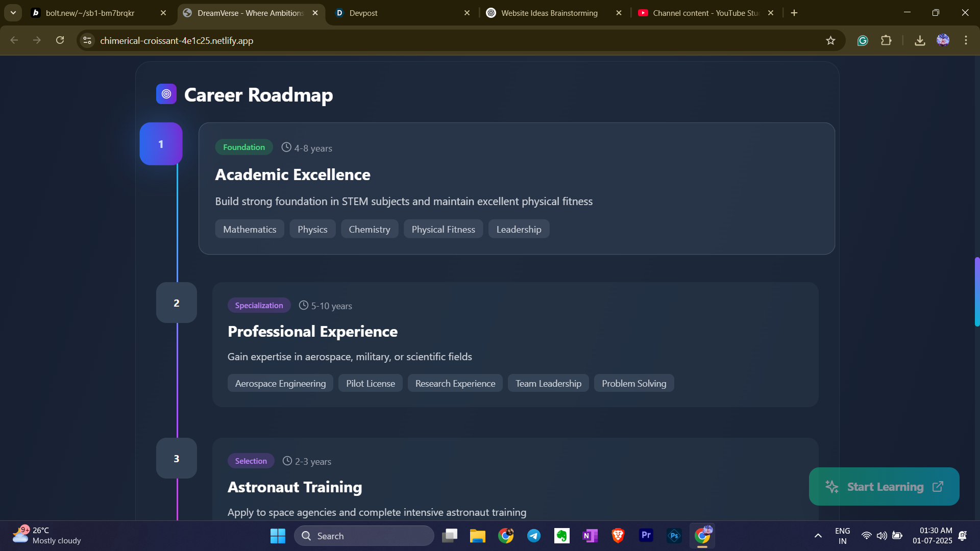Click the Start Learning button
Screen dimensions: 980x551
point(884,487)
